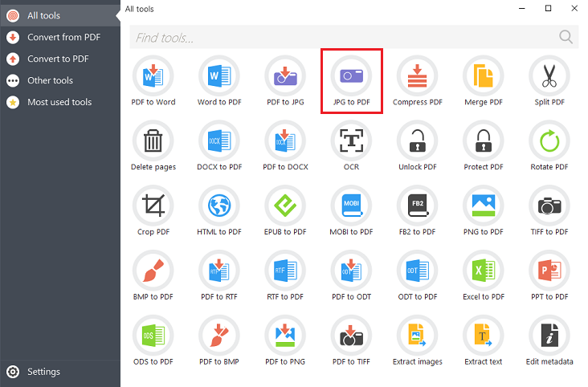Open the ODS to PDF tool

click(153, 341)
